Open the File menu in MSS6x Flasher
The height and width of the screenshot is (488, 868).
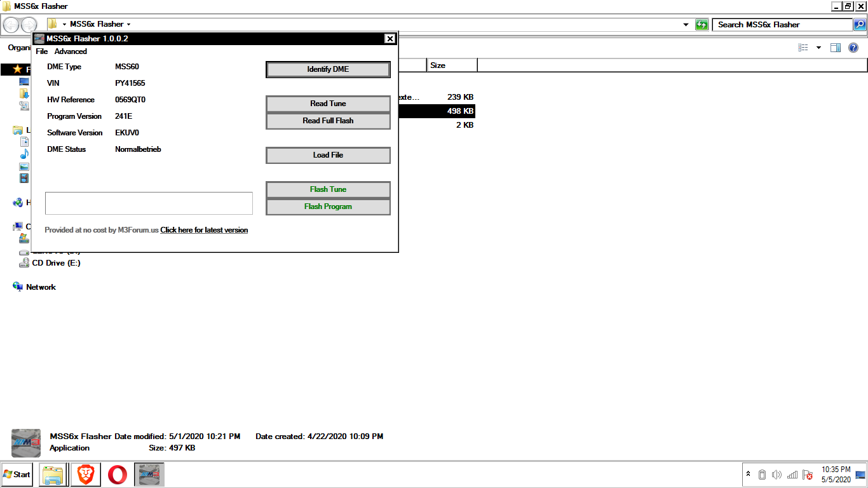pos(41,51)
